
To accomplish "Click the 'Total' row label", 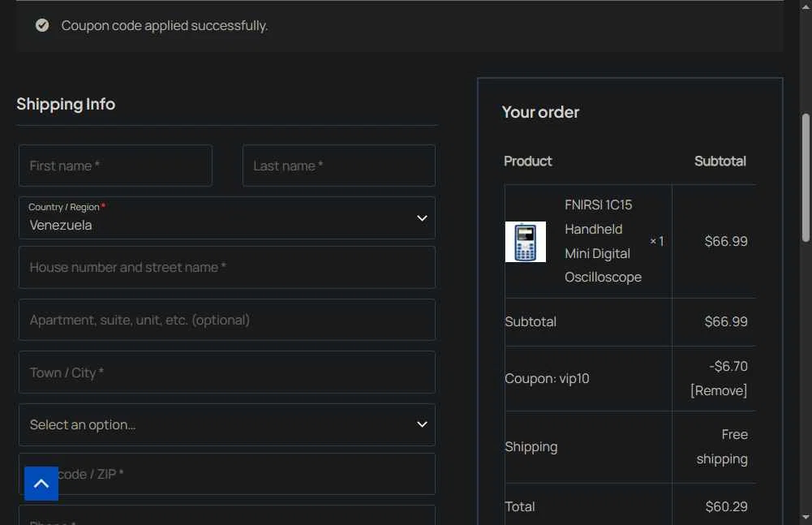I will pos(519,506).
